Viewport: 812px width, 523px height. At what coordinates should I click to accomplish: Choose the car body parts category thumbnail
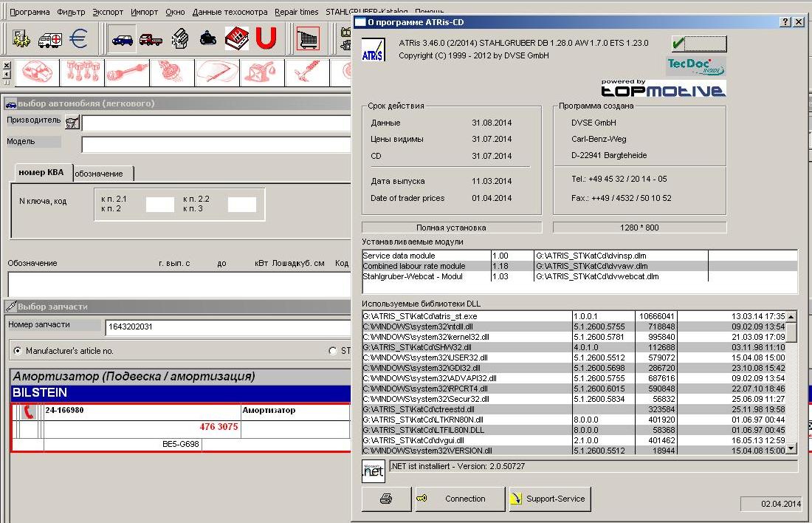(x=38, y=72)
